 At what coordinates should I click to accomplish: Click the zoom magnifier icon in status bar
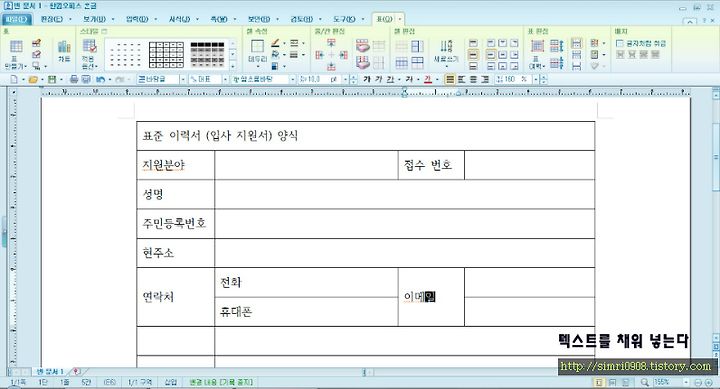tap(645, 382)
